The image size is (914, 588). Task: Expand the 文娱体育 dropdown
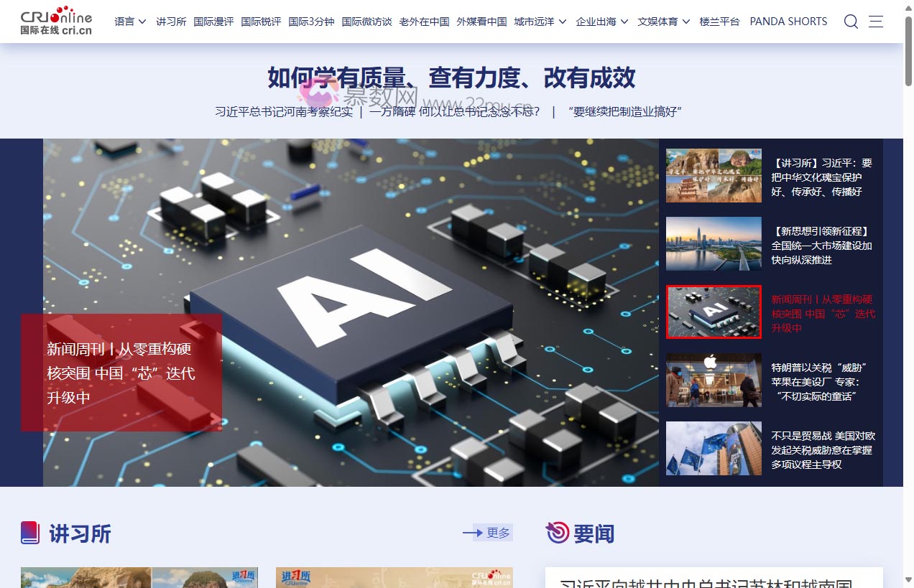664,22
